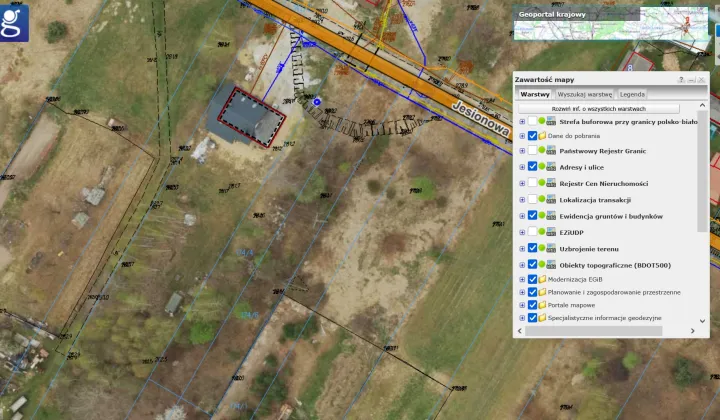
Task: Enable Lokalizacja transakcji layer checkbox
Action: (532, 200)
